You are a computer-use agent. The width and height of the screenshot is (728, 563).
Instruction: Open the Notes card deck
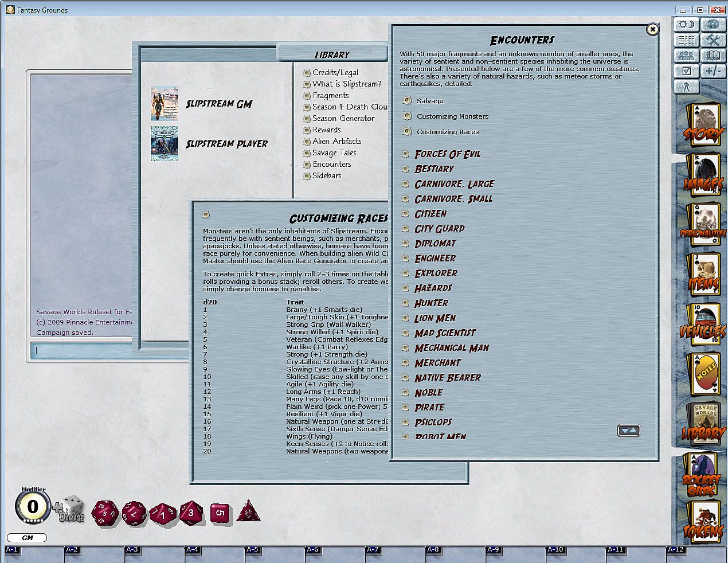pos(704,374)
